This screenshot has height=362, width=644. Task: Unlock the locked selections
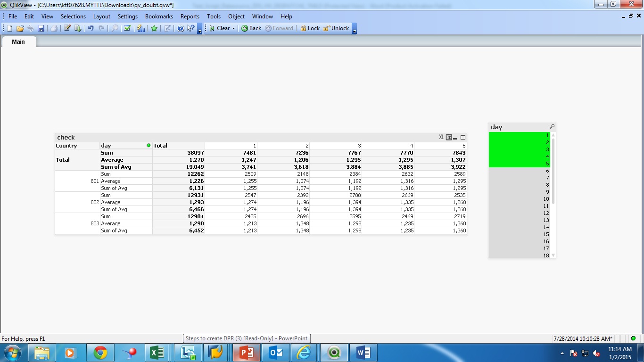coord(336,28)
